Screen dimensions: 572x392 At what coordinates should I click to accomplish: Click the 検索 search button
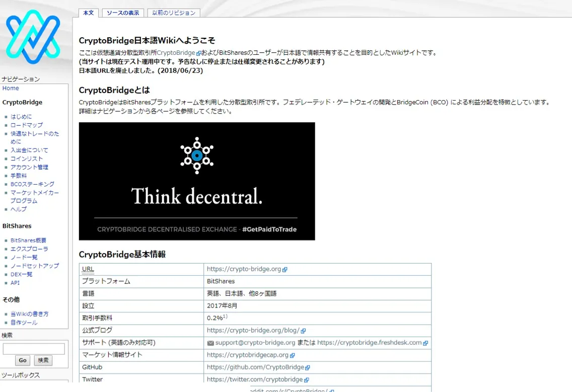point(43,360)
